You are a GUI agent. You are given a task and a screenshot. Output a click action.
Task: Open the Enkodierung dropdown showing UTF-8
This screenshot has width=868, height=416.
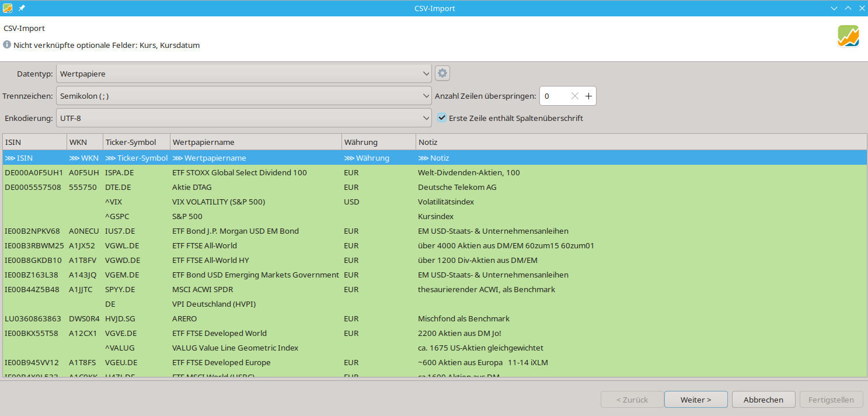244,118
